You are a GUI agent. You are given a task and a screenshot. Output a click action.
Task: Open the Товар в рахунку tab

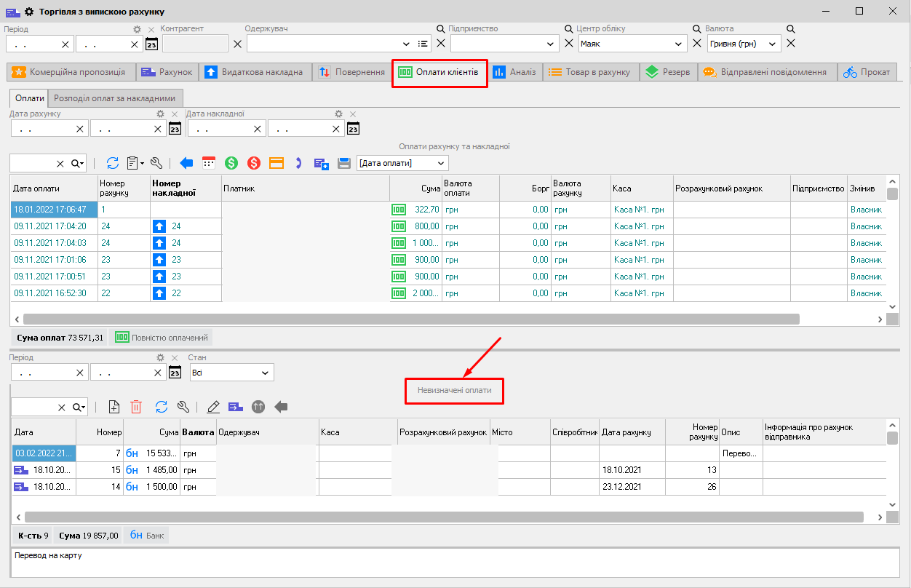point(592,72)
